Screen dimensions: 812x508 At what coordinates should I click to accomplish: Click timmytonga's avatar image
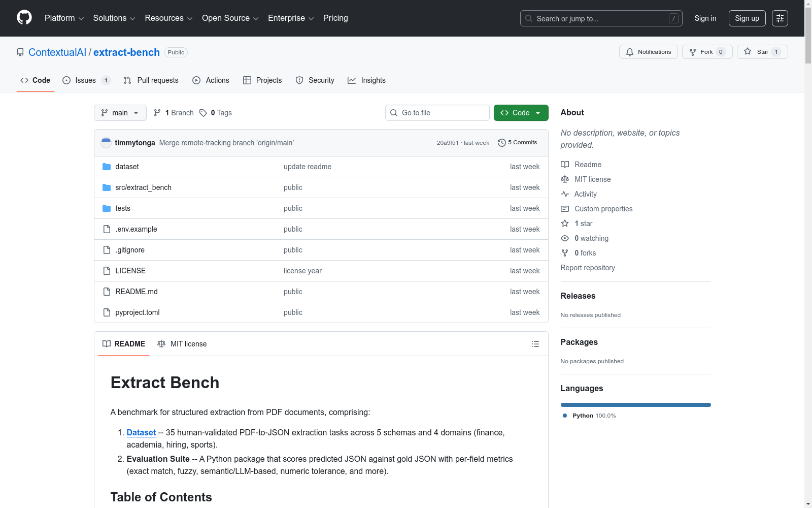[106, 143]
